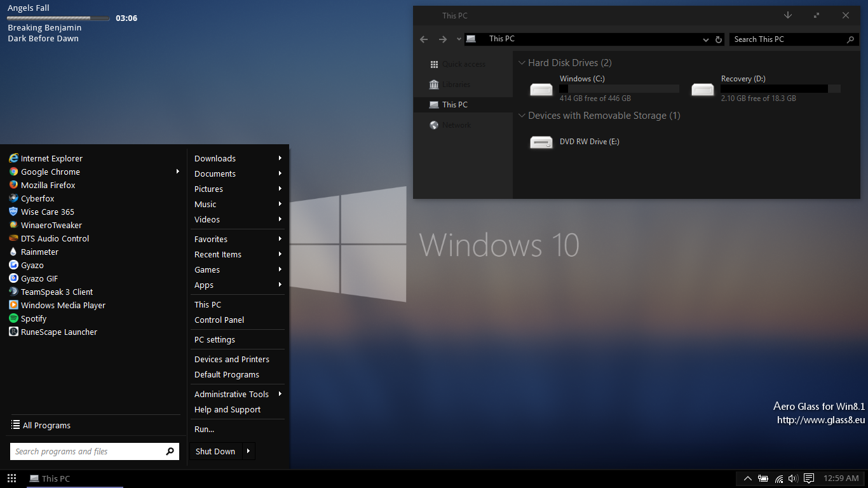Click the Recovery (D:) drive icon
Screen dimensions: 868x488
click(703, 89)
